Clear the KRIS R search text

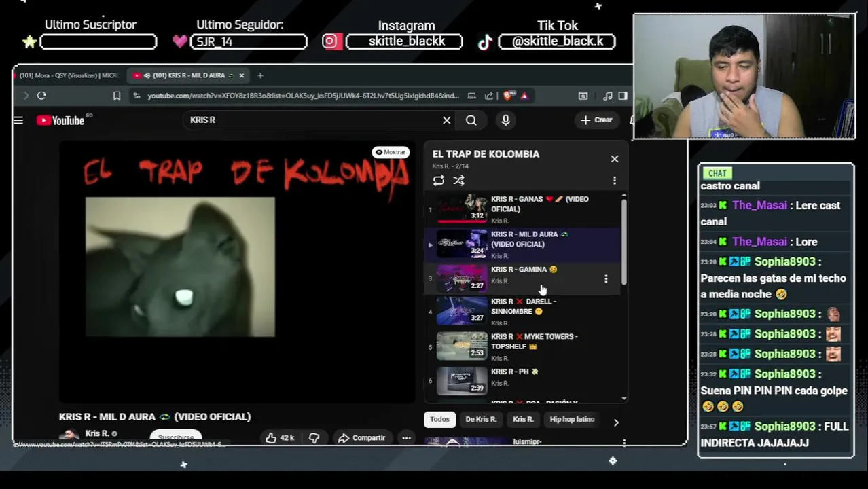tap(446, 120)
